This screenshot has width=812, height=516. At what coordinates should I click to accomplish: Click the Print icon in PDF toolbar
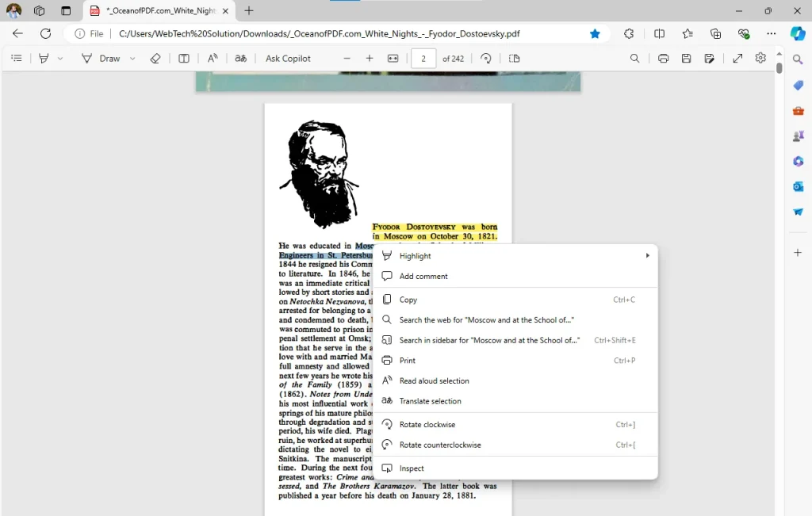tap(663, 59)
